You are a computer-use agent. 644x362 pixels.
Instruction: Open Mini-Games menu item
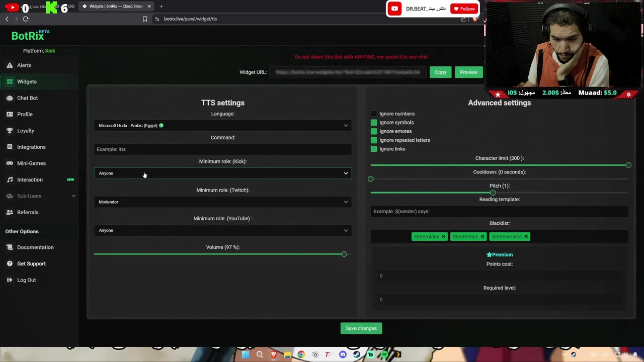[31, 163]
